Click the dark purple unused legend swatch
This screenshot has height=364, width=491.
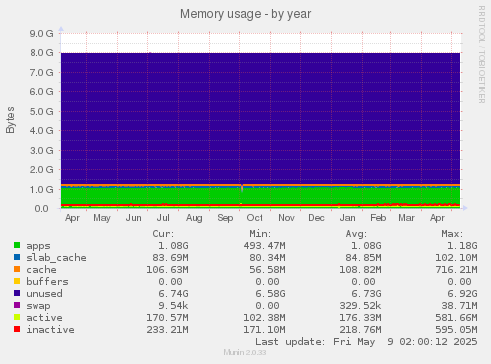pyautogui.click(x=17, y=293)
